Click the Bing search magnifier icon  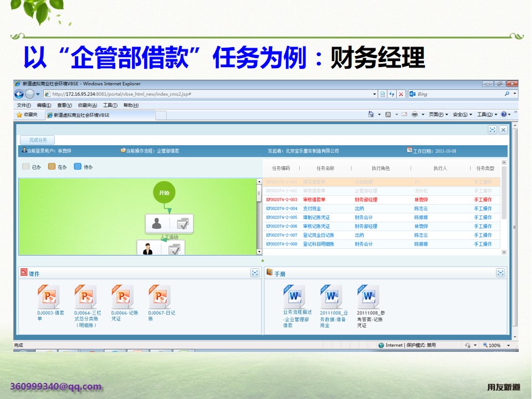pyautogui.click(x=507, y=94)
